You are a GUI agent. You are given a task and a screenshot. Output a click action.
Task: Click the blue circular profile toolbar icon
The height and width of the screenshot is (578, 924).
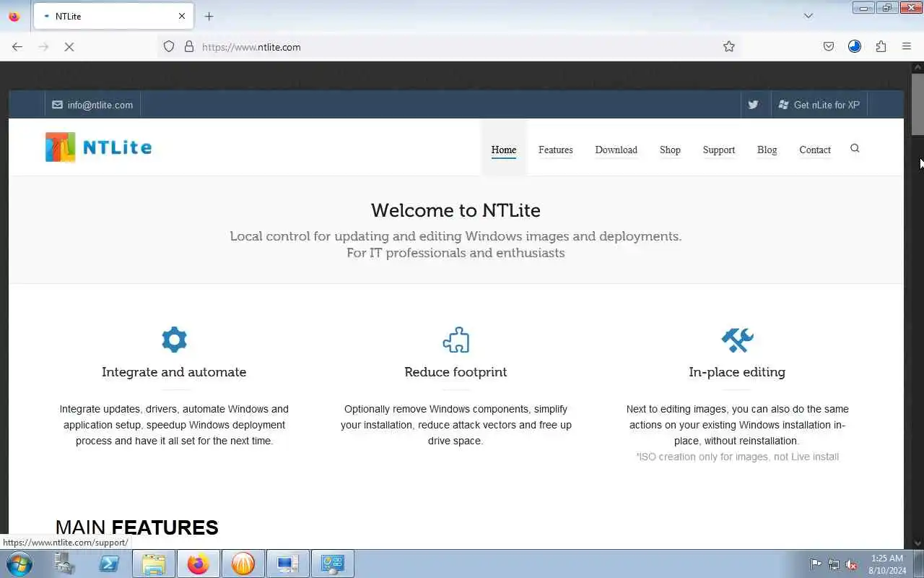point(855,47)
